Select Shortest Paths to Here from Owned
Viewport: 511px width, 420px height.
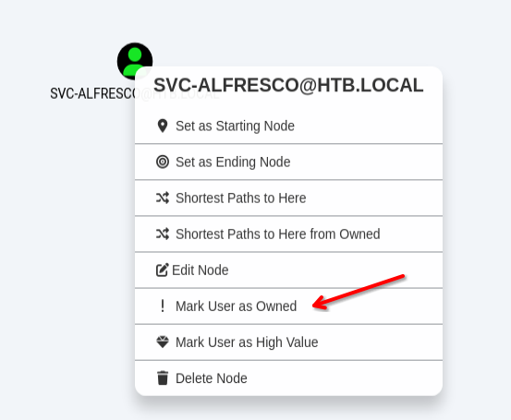(288, 234)
